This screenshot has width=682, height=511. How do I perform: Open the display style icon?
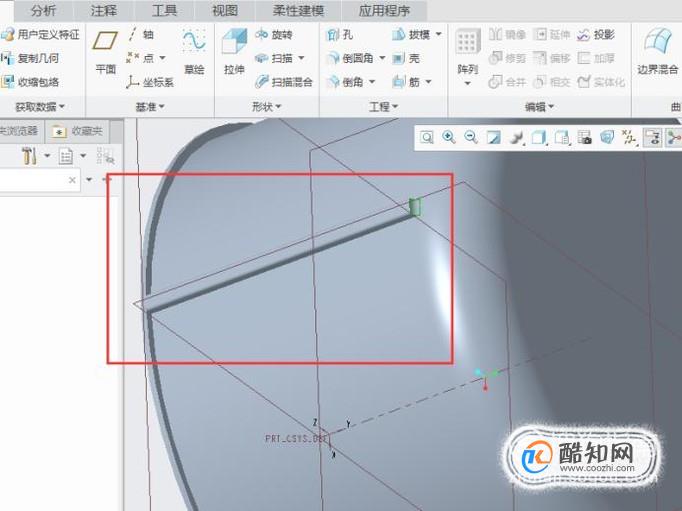[x=517, y=138]
